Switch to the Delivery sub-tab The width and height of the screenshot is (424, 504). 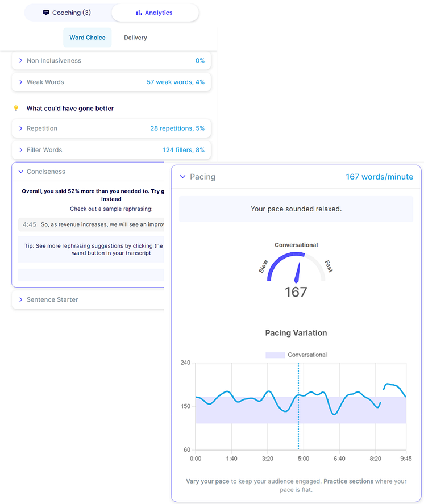point(135,38)
